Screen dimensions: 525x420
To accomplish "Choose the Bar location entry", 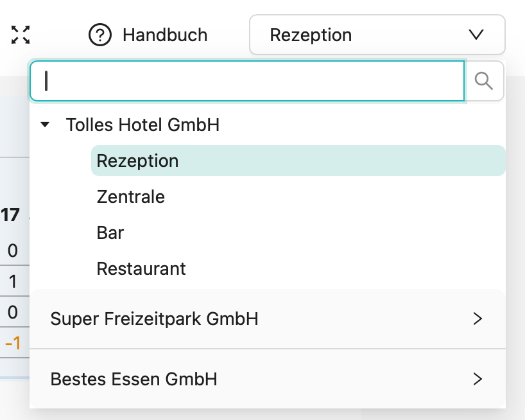I will (x=110, y=232).
